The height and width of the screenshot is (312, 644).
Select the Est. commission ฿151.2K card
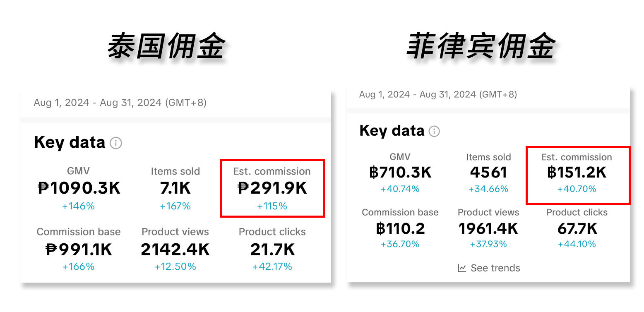coord(578,175)
